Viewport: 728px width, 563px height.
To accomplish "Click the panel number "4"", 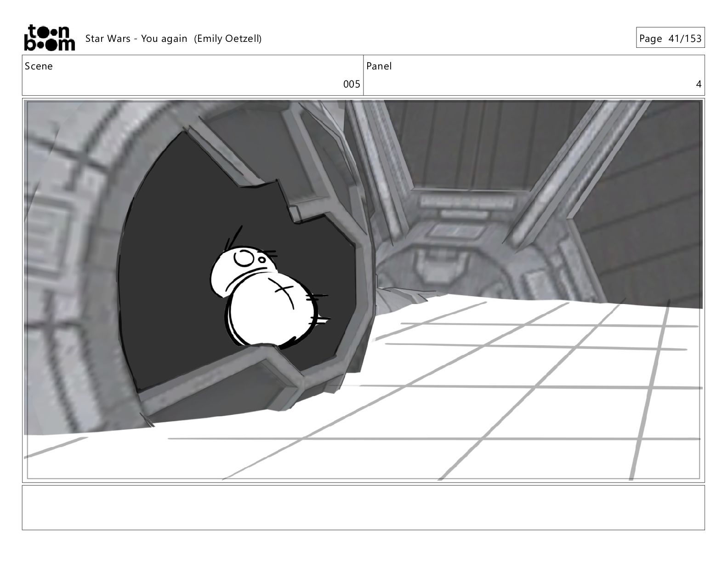I will point(699,84).
